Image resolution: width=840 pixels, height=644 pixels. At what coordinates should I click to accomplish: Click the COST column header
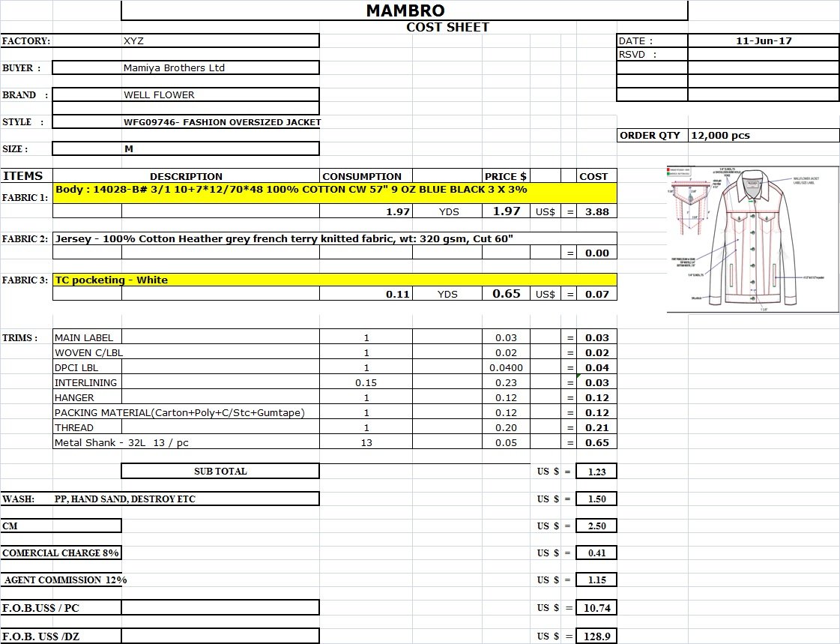[596, 176]
